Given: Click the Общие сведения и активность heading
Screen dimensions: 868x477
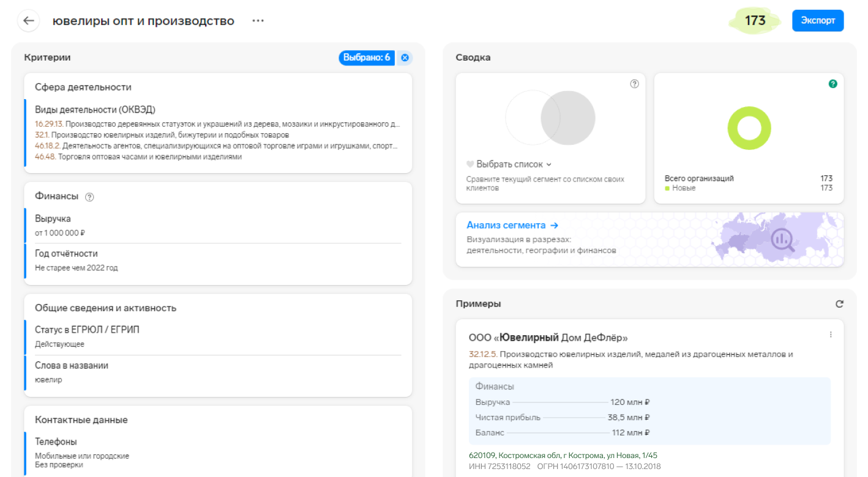Looking at the screenshot, I should (x=105, y=308).
